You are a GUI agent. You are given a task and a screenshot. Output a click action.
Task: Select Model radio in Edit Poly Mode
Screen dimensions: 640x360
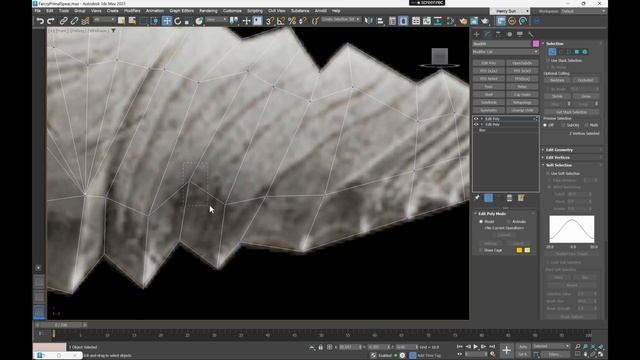coord(481,222)
